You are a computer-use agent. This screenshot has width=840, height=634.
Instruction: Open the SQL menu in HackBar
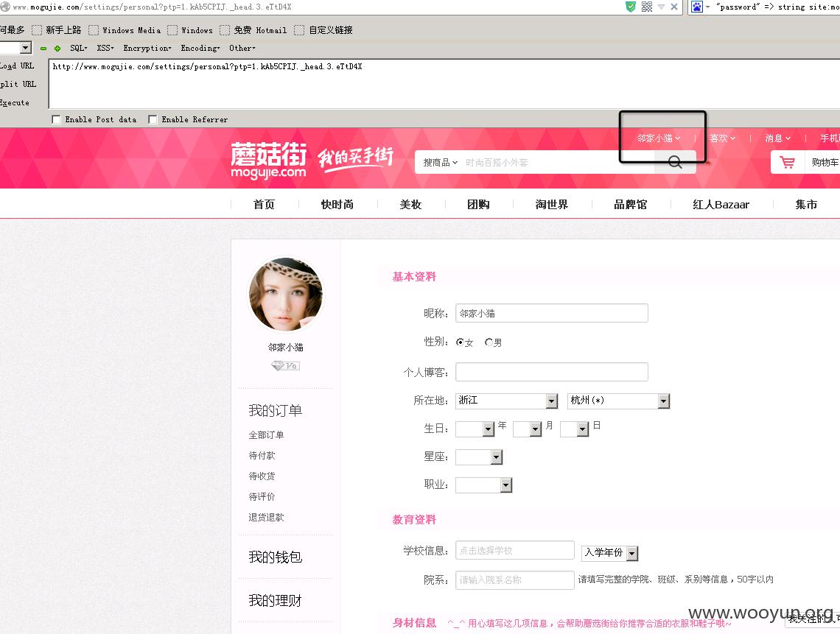point(78,48)
